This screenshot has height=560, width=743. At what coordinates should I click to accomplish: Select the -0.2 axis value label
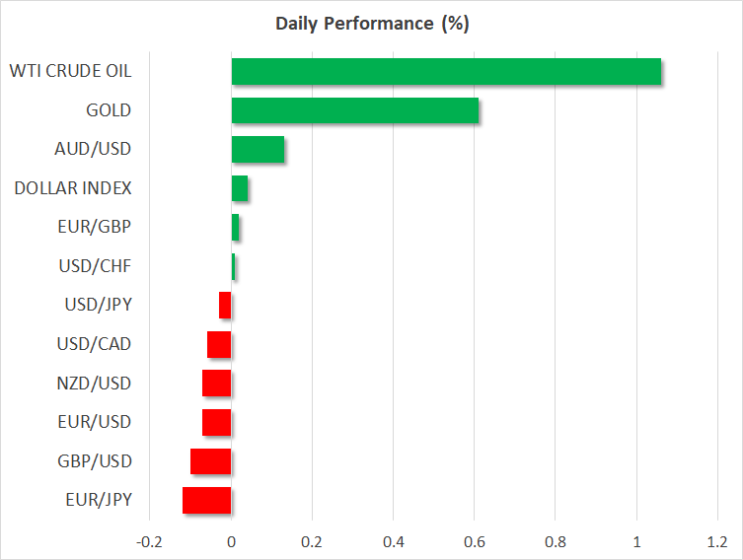click(x=150, y=541)
